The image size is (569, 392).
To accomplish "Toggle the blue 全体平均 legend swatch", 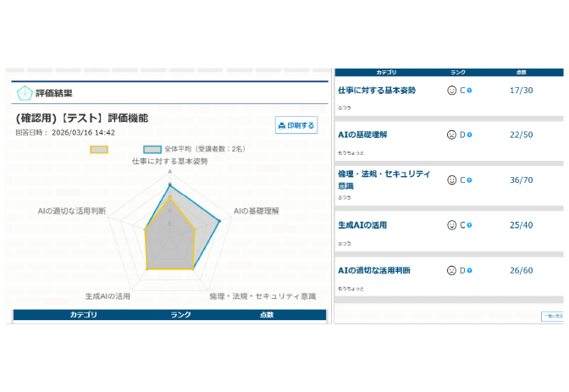I will coord(152,149).
